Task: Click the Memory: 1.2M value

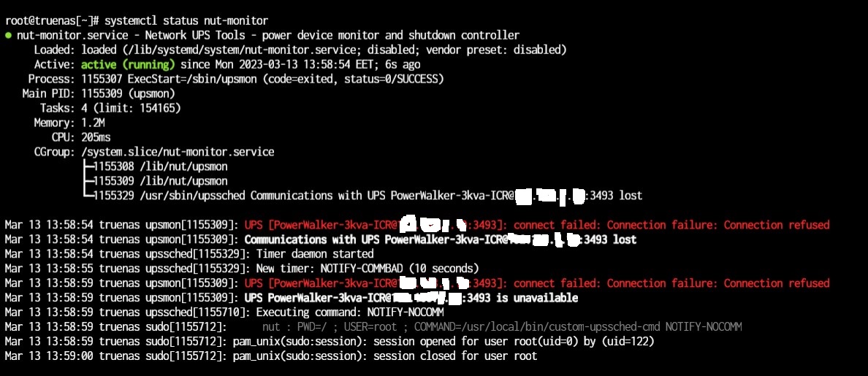Action: tap(94, 123)
